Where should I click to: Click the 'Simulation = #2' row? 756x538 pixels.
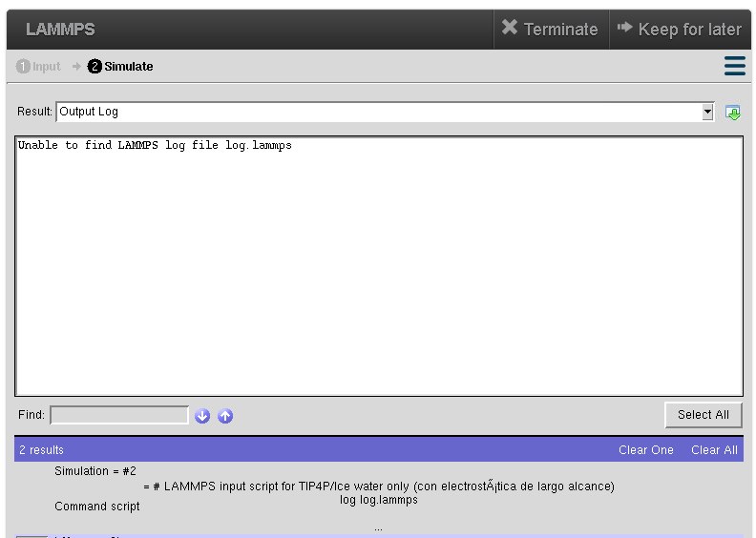point(95,471)
